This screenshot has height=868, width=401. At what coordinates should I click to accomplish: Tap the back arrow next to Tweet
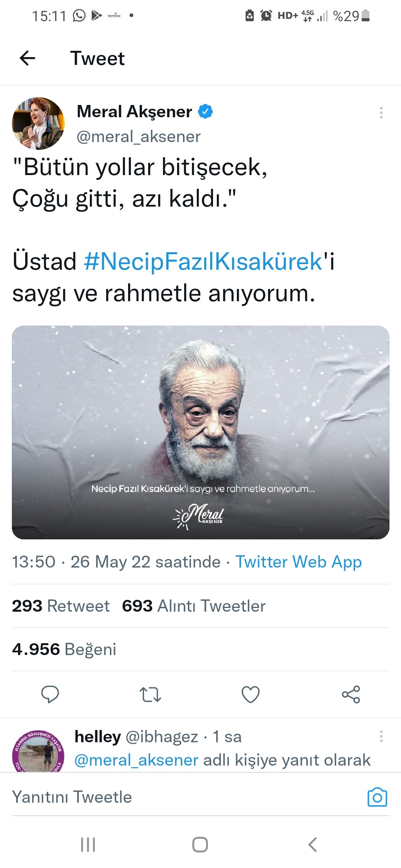pyautogui.click(x=27, y=58)
